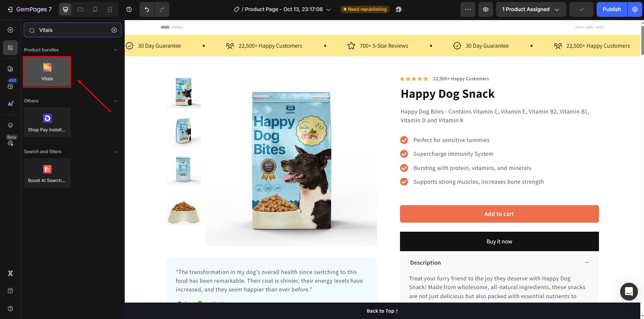Open the version history clock icon

(x=129, y=9)
